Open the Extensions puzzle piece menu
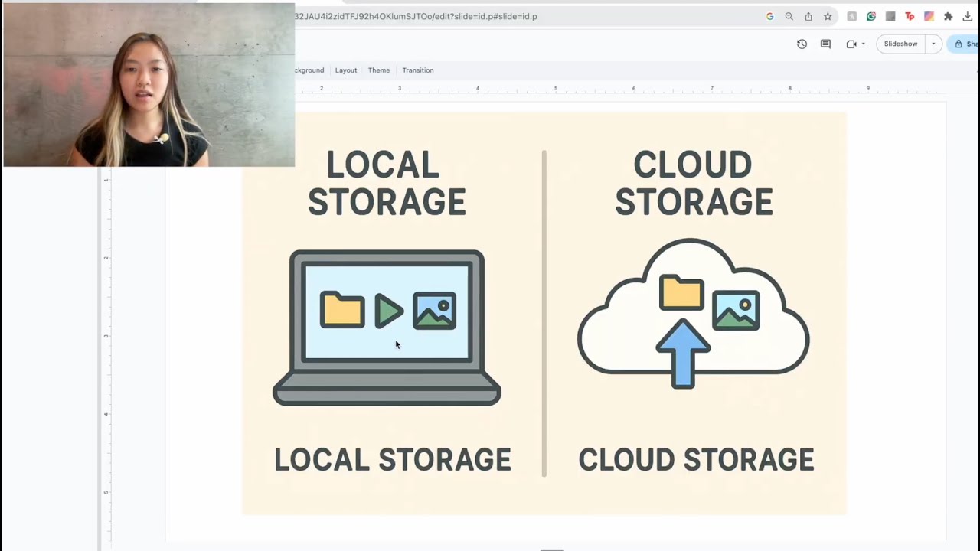This screenshot has height=551, width=980. click(x=948, y=16)
